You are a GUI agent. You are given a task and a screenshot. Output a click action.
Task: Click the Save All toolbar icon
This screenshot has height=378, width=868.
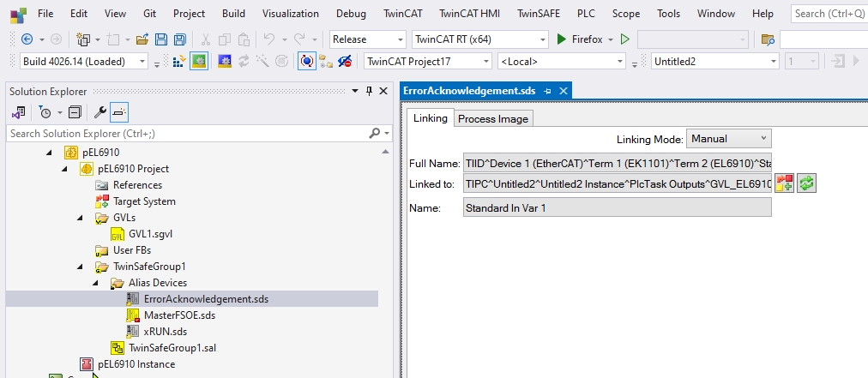coord(180,39)
